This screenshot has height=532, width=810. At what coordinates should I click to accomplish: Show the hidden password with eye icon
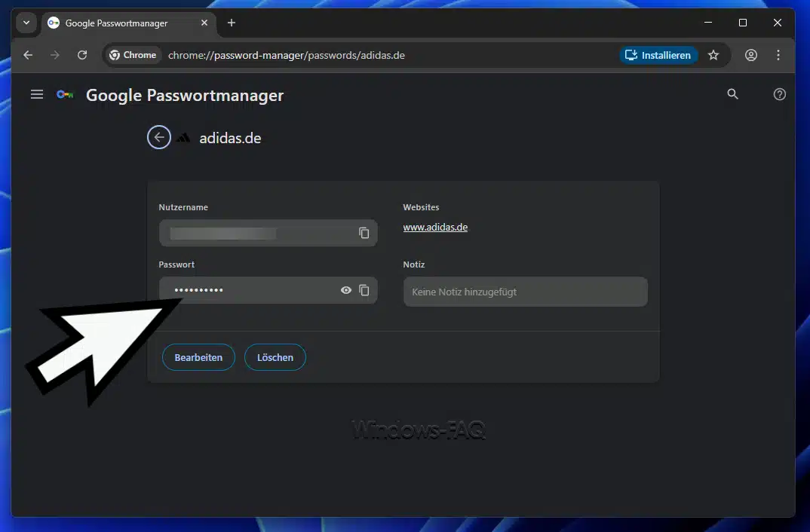tap(346, 290)
